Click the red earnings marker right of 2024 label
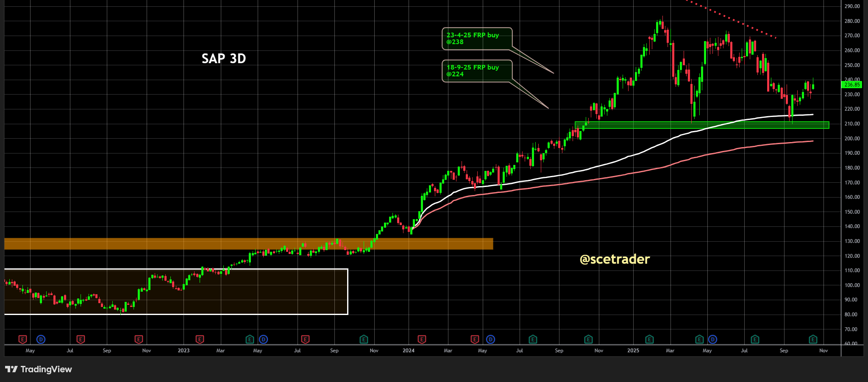868x382 pixels. [421, 339]
